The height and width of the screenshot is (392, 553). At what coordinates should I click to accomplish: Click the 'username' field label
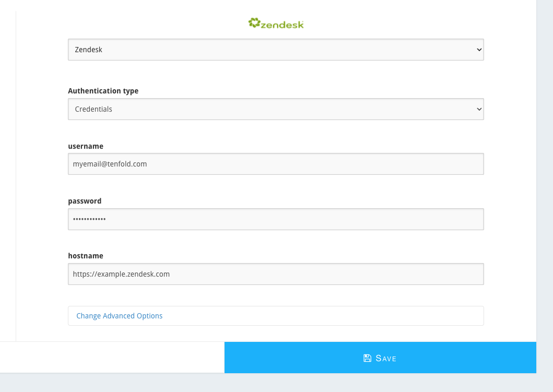point(86,146)
